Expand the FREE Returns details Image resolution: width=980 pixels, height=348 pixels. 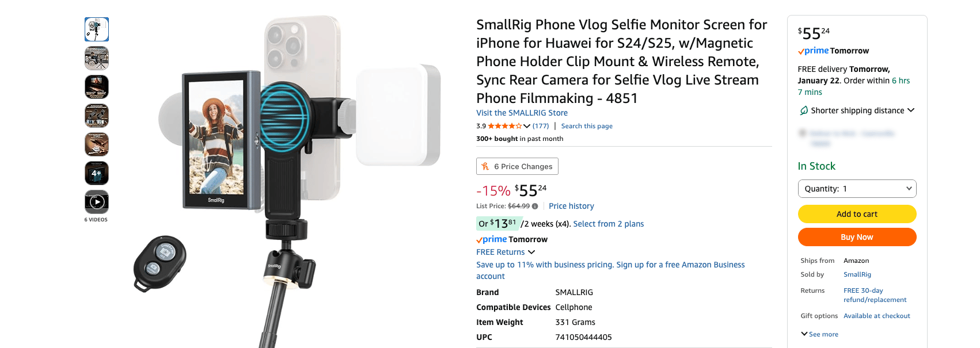531,252
